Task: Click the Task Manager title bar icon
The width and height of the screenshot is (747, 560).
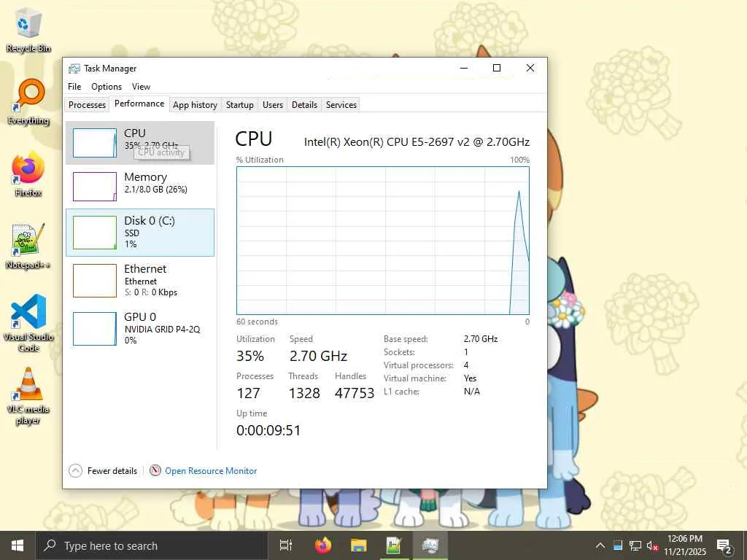Action: pyautogui.click(x=74, y=69)
